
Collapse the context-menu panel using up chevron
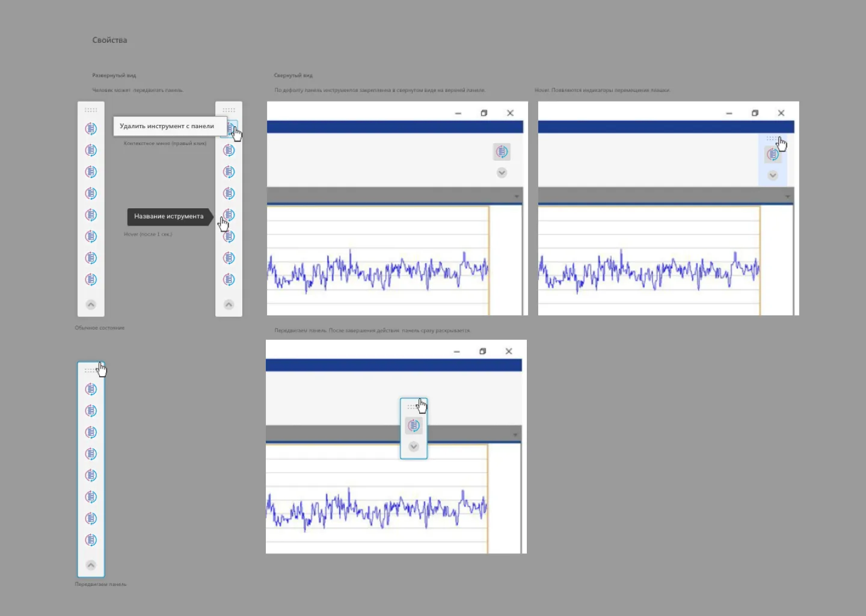click(229, 305)
